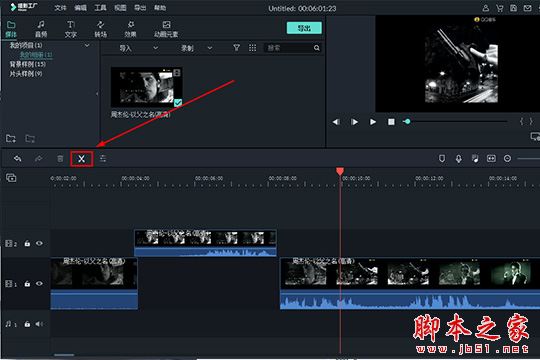This screenshot has height=360, width=540.
Task: Open the 帮助 menu
Action: coord(160,8)
